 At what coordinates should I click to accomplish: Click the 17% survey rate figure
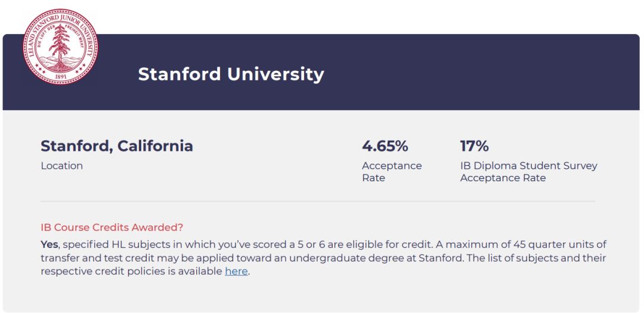[x=474, y=146]
